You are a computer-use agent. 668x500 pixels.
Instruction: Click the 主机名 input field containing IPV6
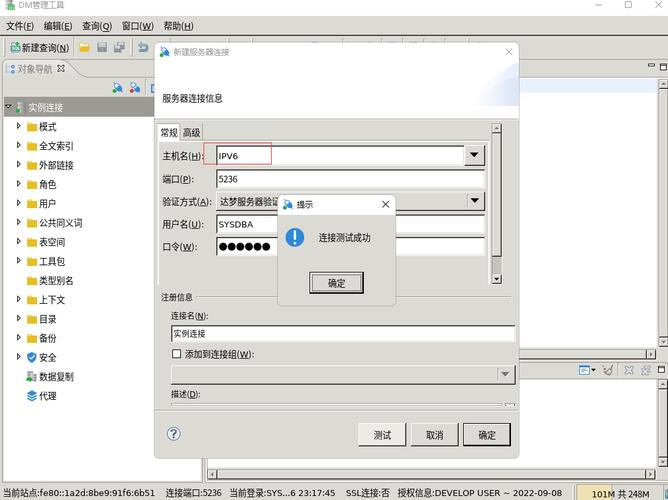coord(340,156)
